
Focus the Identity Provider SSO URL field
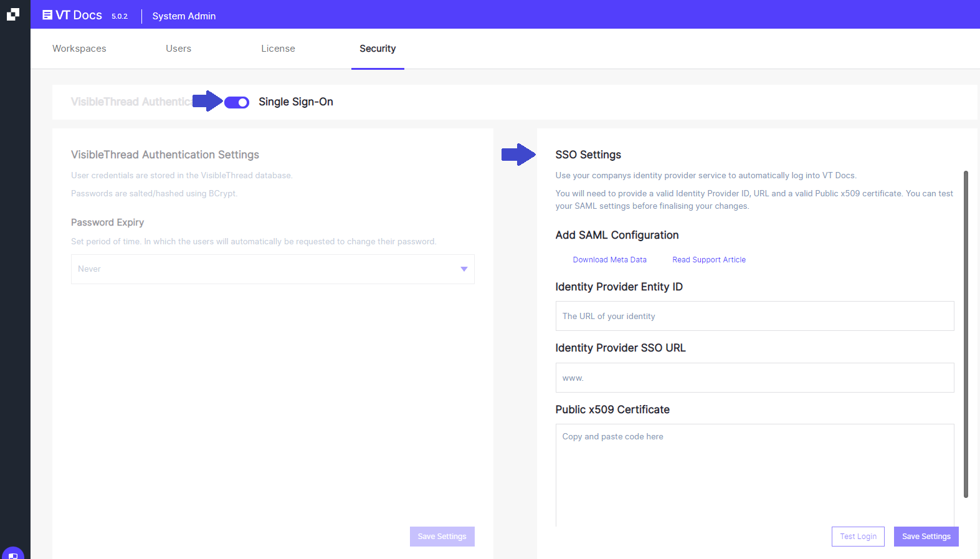click(x=755, y=378)
